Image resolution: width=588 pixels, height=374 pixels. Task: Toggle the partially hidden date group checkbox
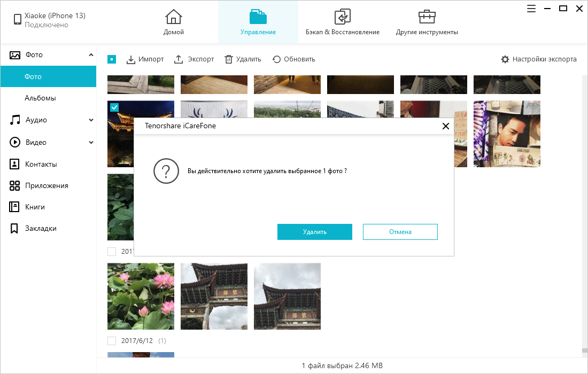(112, 252)
